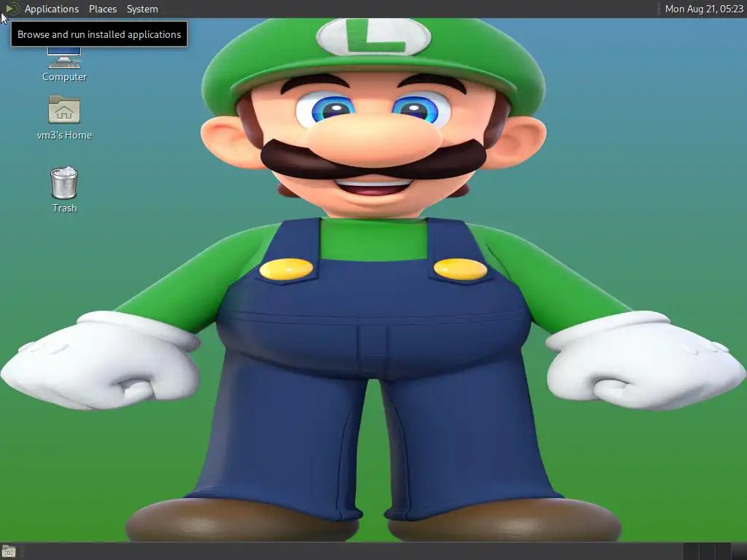This screenshot has height=560, width=747.
Task: Open the clock showing Mon Aug 21, 05:23
Action: pos(704,9)
